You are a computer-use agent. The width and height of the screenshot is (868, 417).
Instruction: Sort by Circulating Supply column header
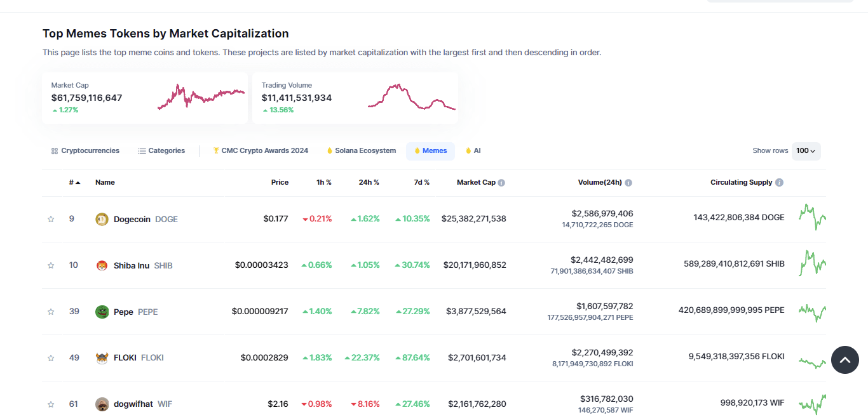point(742,183)
